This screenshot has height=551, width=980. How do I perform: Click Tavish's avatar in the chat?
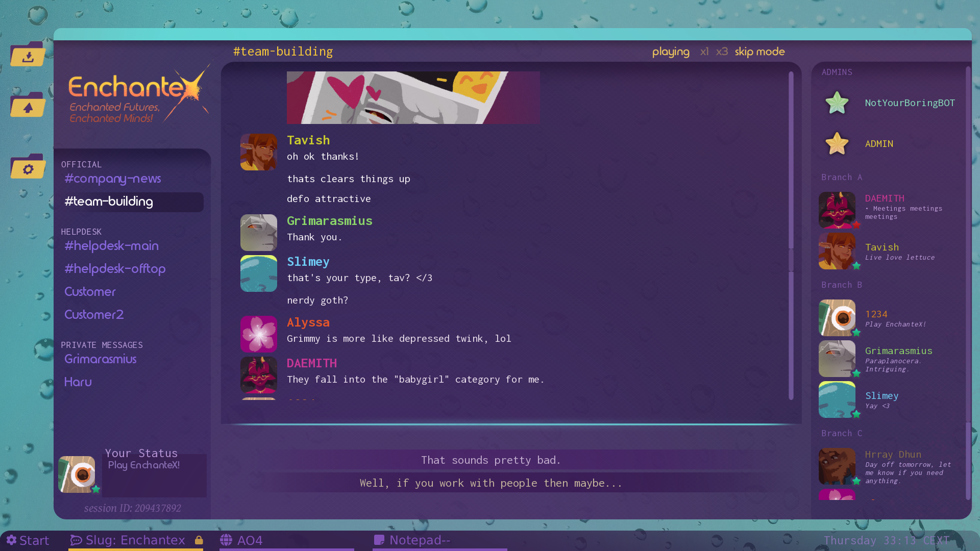(259, 152)
